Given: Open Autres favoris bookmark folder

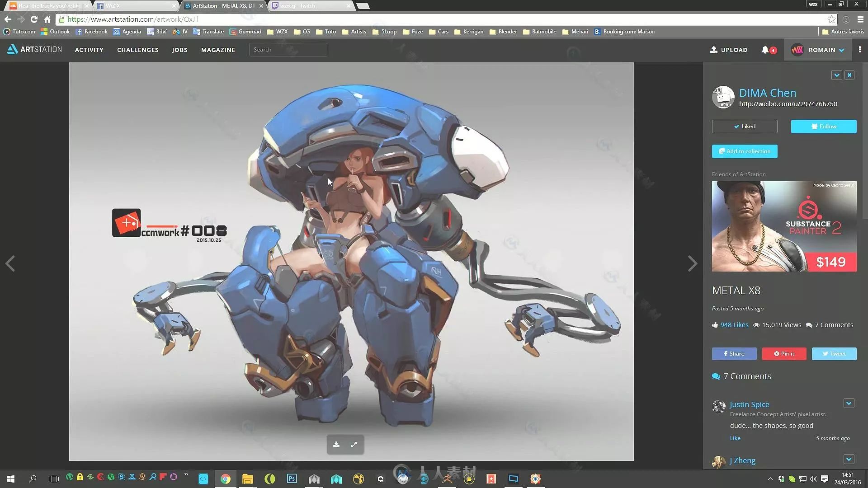Looking at the screenshot, I should (x=843, y=32).
